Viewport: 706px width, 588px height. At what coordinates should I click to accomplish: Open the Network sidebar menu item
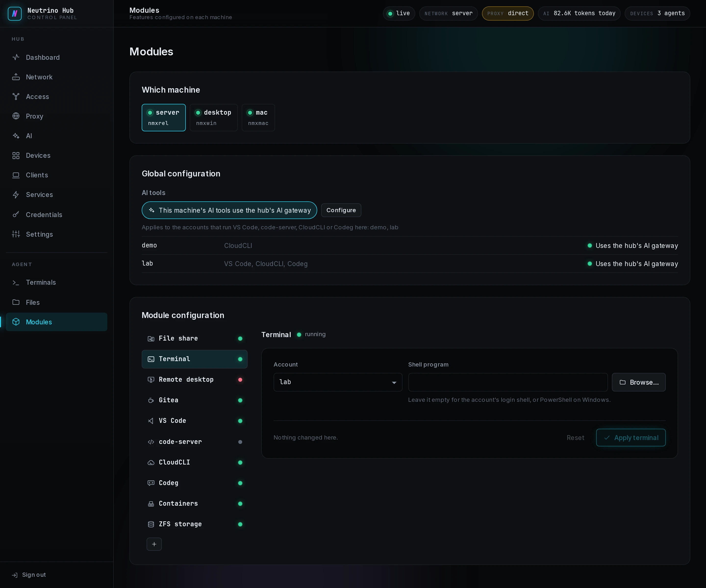[x=56, y=77]
